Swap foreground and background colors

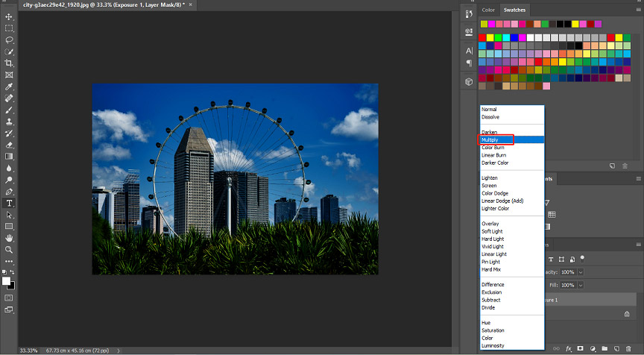tap(13, 272)
